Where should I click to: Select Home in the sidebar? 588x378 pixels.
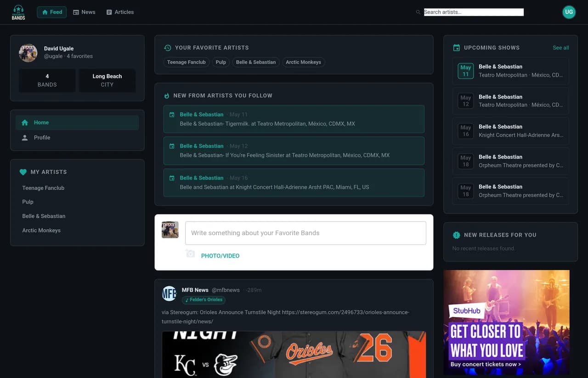pyautogui.click(x=77, y=123)
